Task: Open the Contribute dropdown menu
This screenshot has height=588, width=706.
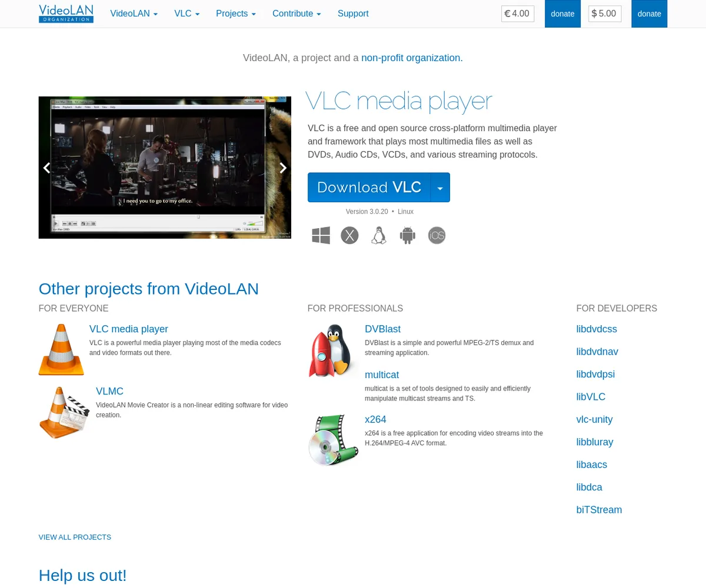Action: click(x=297, y=14)
